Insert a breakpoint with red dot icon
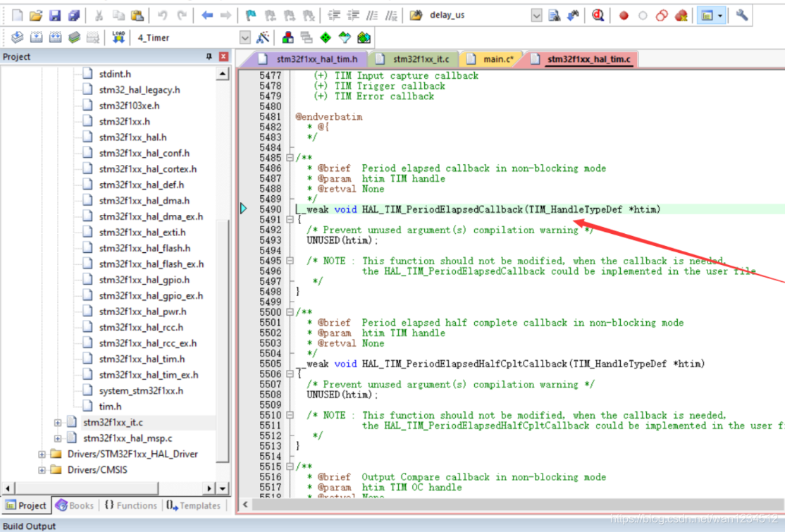 [x=624, y=15]
